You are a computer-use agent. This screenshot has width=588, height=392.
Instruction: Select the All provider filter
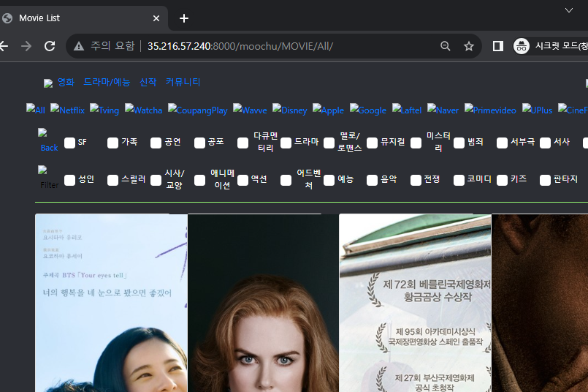pyautogui.click(x=36, y=110)
